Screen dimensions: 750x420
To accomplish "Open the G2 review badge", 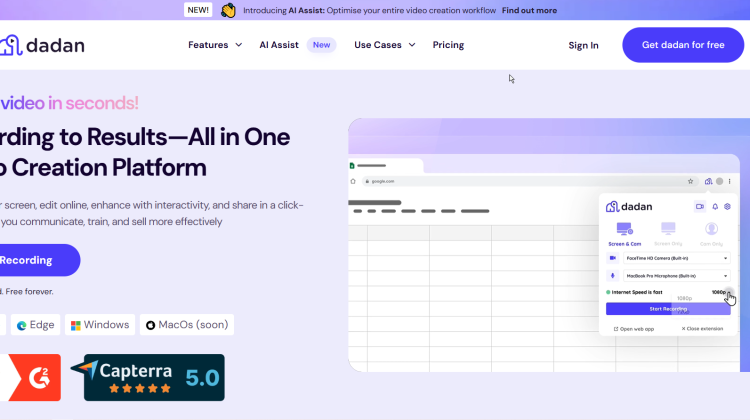I will pos(30,377).
